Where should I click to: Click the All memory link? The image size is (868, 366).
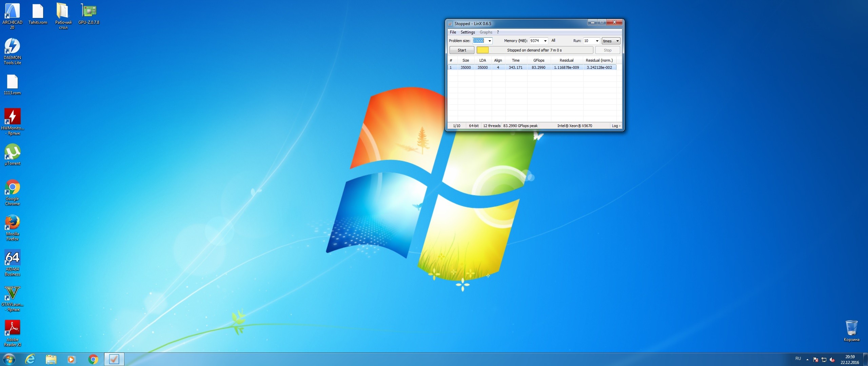tap(553, 41)
